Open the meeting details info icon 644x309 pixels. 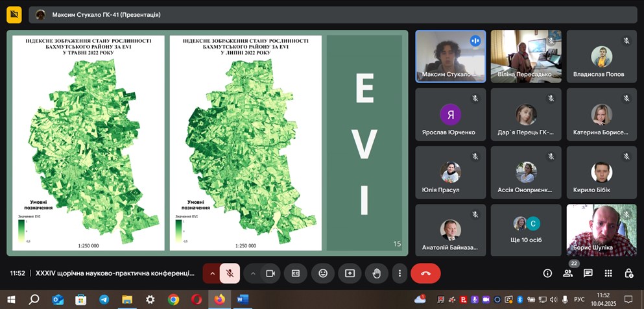pyautogui.click(x=547, y=273)
